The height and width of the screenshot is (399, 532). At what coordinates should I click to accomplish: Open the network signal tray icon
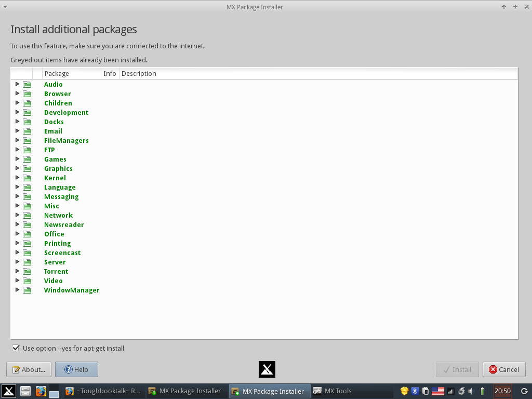[450, 391]
